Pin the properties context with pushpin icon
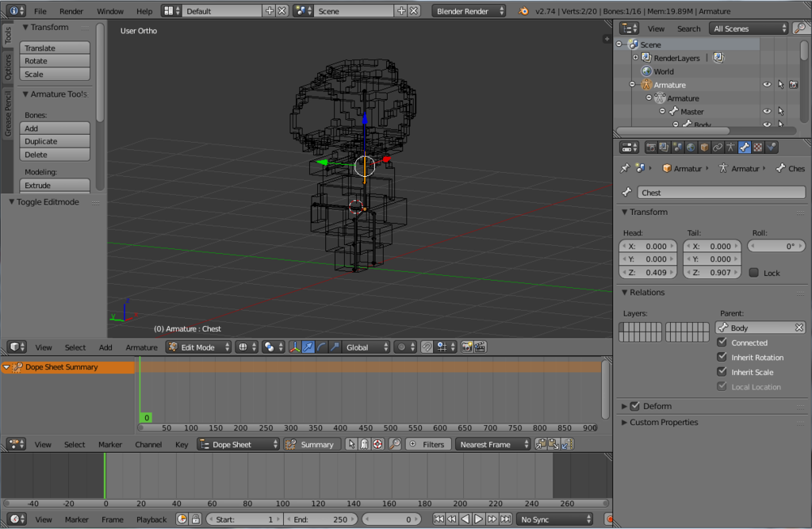This screenshot has height=529, width=812. (x=625, y=168)
